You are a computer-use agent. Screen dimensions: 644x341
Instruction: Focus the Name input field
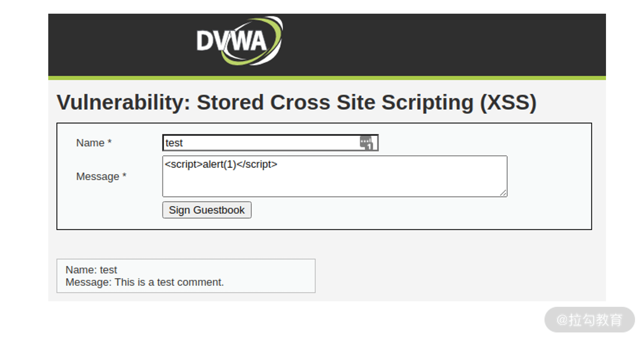(x=270, y=143)
